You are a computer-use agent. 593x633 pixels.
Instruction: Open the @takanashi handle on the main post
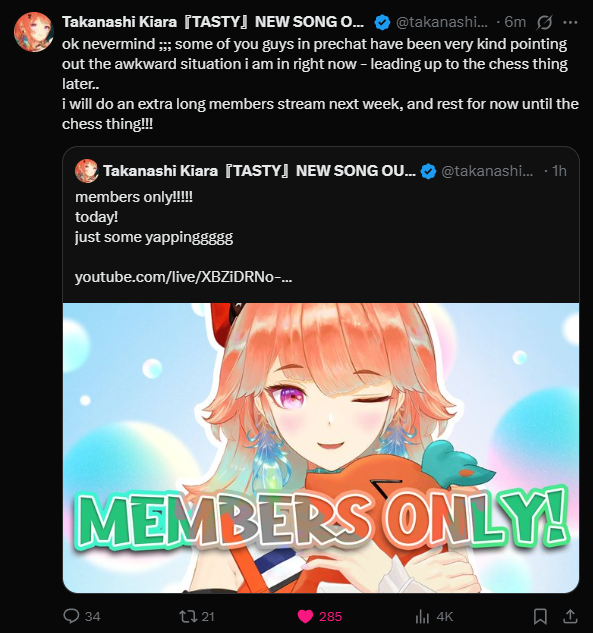point(442,22)
